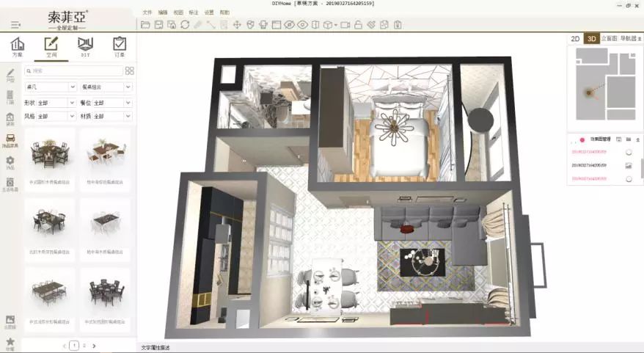Click the camera icon in the toolbar

pos(345,25)
